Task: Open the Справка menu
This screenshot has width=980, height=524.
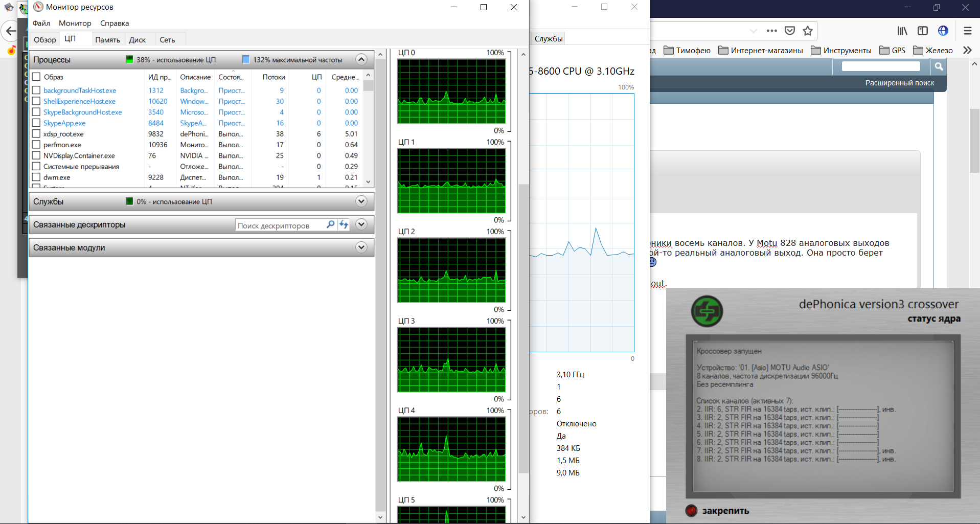Action: [x=115, y=23]
